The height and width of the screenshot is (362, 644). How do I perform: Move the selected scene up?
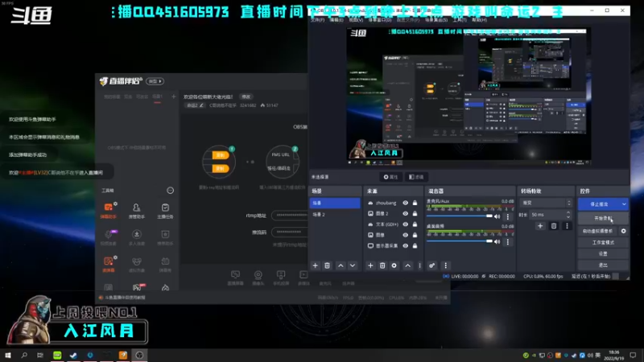click(341, 265)
